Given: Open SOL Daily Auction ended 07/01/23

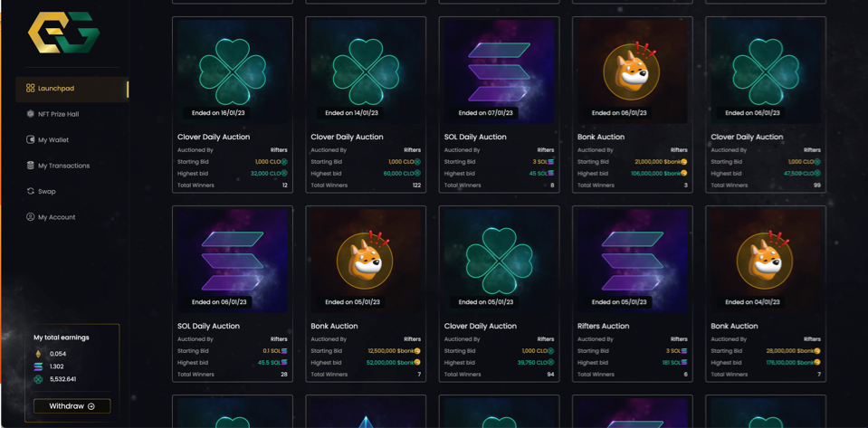Looking at the screenshot, I should coord(499,71).
